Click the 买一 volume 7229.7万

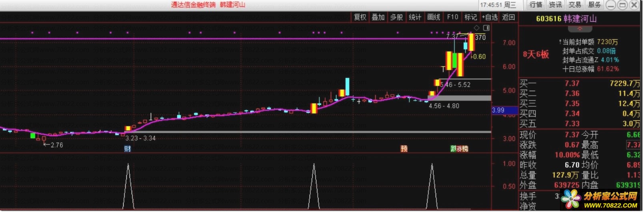(x=624, y=84)
